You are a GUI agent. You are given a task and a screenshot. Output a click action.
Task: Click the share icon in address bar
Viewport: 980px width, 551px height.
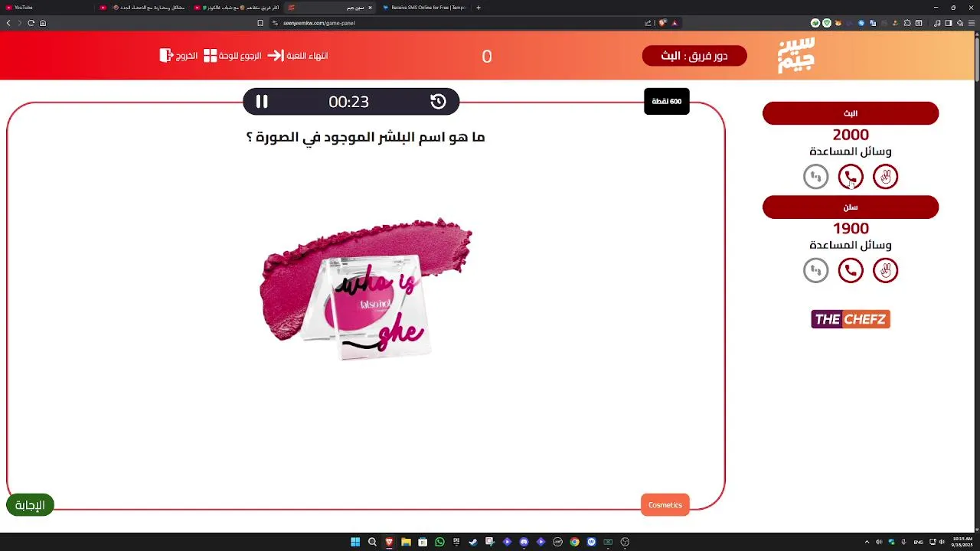(x=648, y=23)
